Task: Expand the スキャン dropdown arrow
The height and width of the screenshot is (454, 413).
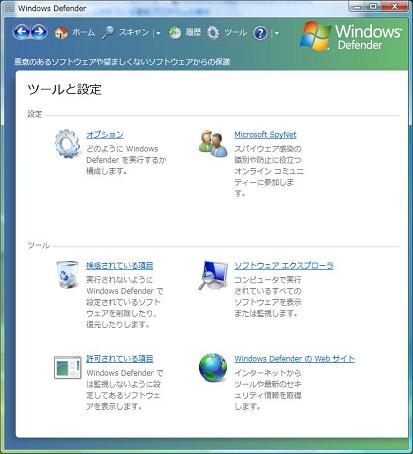Action: coord(158,33)
